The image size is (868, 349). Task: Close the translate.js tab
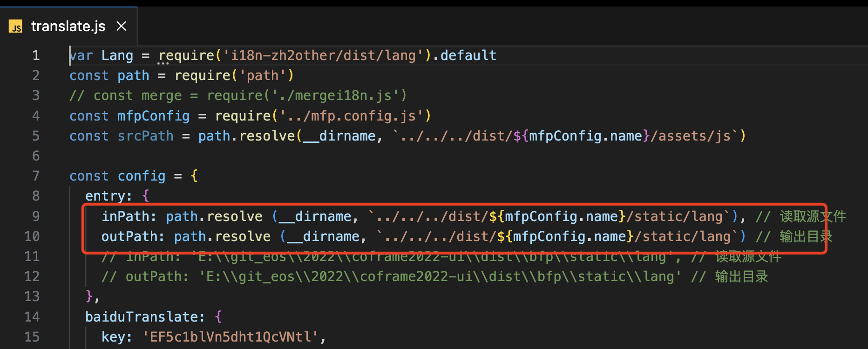(122, 26)
